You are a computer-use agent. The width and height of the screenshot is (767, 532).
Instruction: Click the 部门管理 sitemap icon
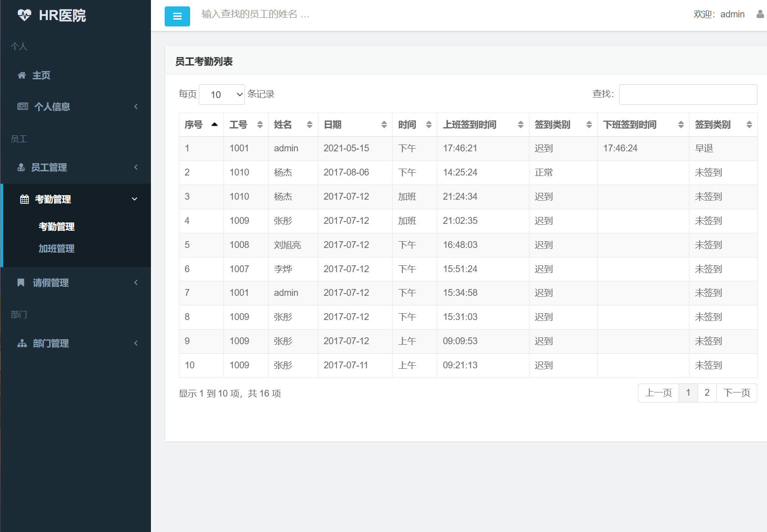pos(21,343)
